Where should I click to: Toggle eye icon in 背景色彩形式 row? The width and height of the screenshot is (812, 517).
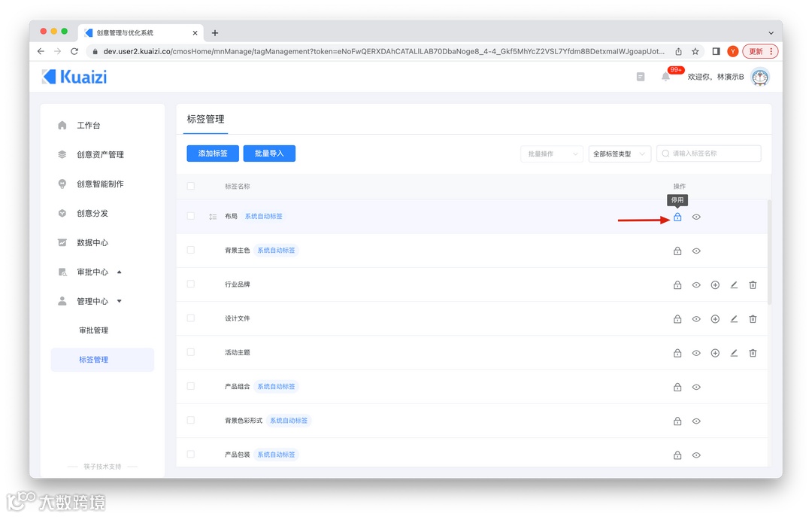(x=696, y=421)
